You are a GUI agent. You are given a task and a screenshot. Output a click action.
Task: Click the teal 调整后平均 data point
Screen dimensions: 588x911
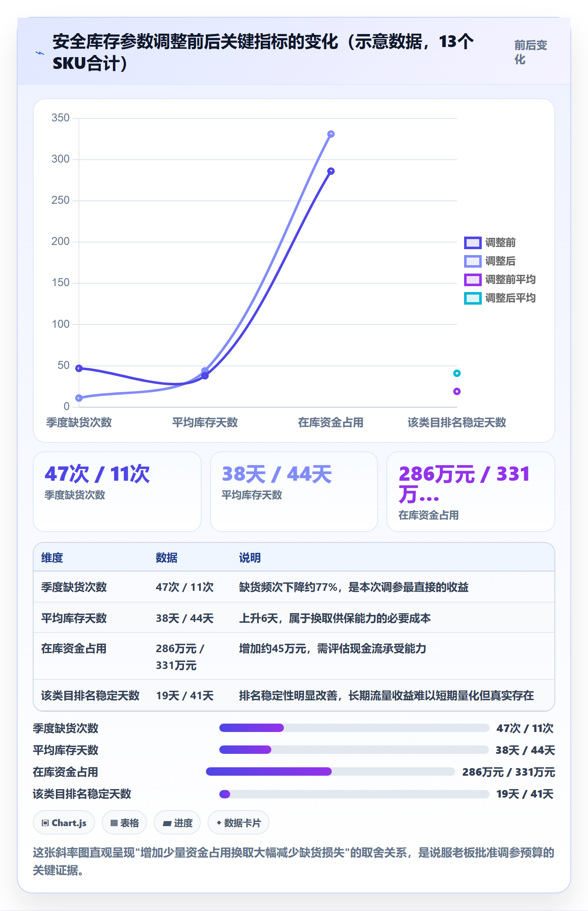coord(457,373)
